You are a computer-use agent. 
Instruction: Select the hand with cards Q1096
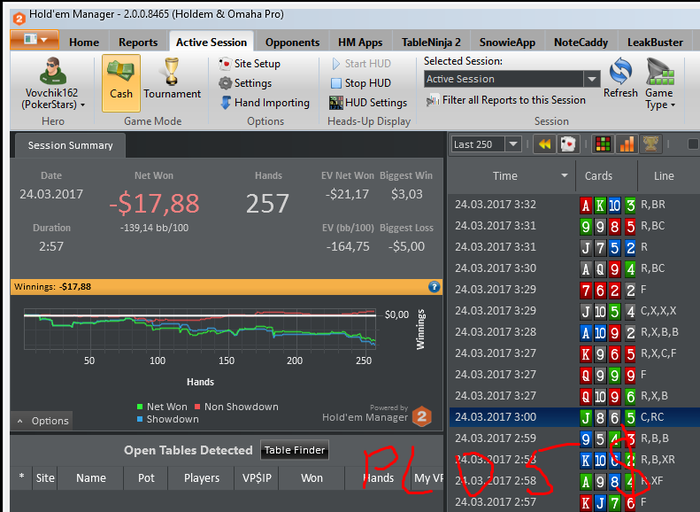574,396
